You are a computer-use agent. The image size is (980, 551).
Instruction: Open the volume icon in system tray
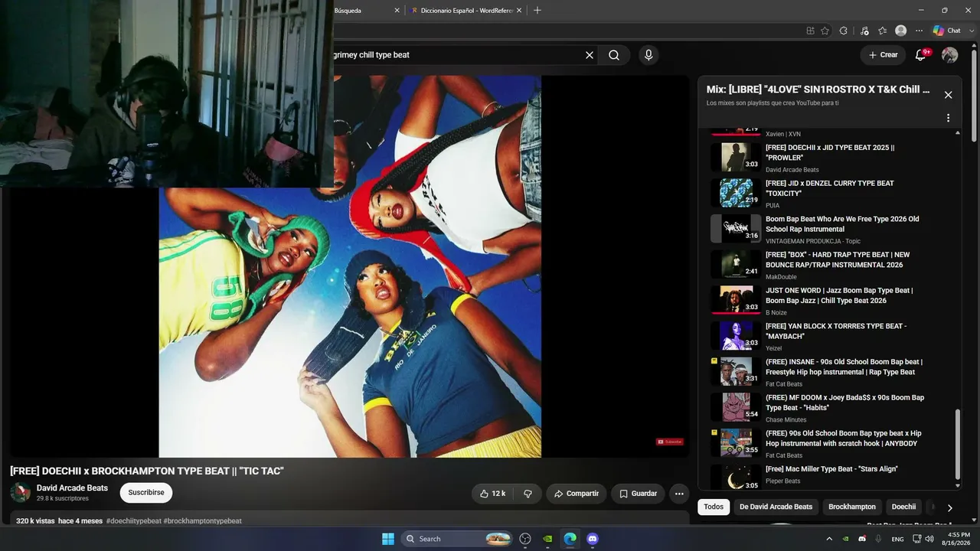(929, 539)
